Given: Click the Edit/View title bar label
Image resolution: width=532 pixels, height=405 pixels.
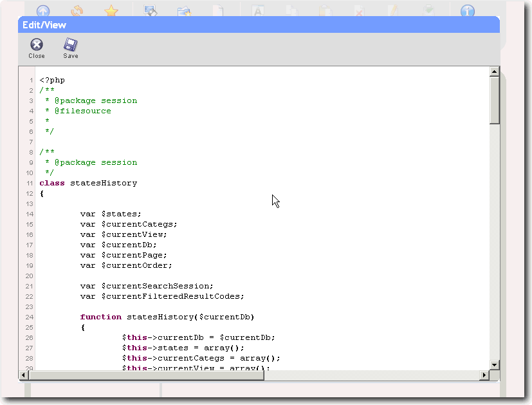Looking at the screenshot, I should click(44, 24).
